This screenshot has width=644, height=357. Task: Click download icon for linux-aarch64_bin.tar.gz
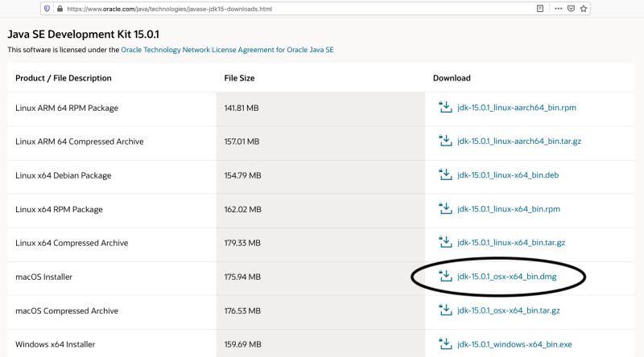(445, 141)
